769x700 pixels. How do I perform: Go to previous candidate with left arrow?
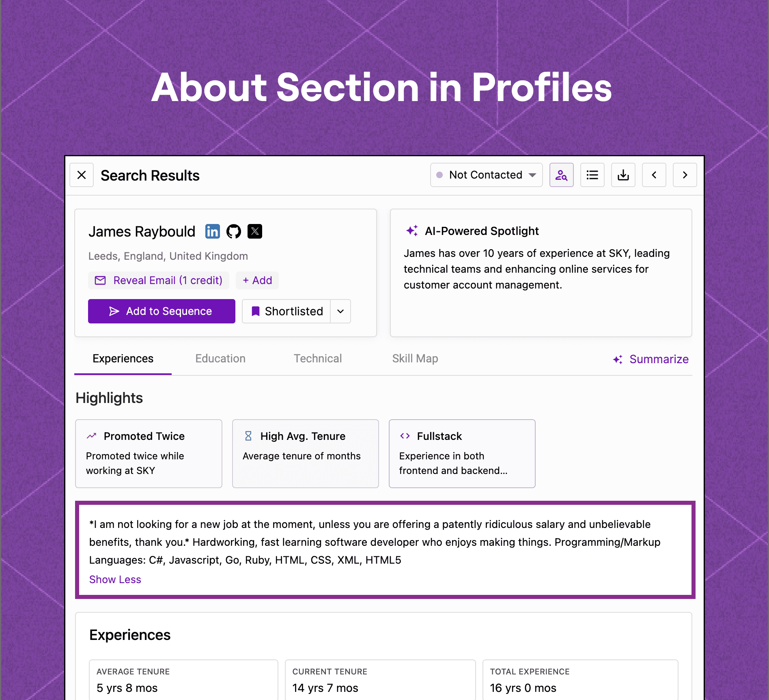click(654, 175)
